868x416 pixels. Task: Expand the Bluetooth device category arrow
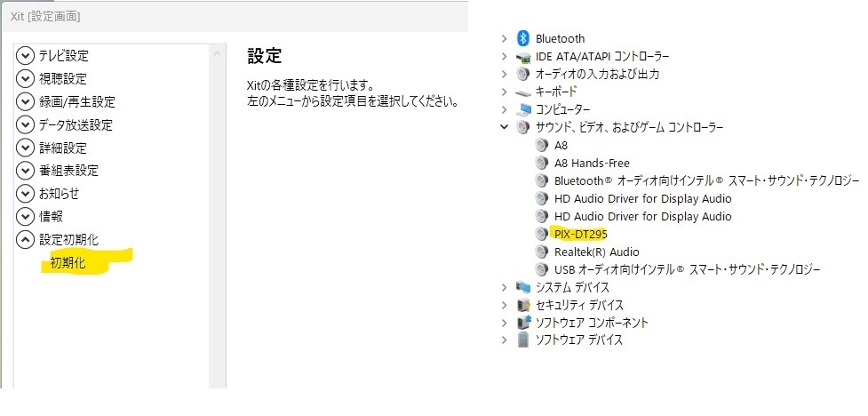pos(504,38)
